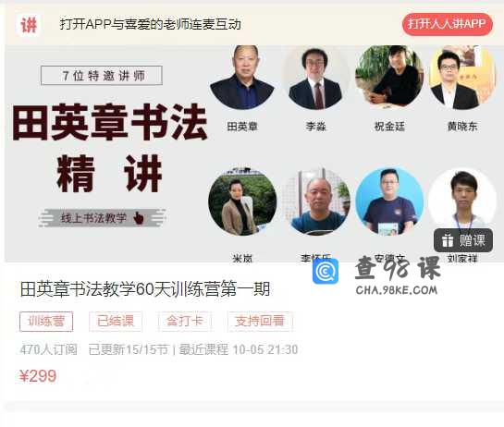Select 李怀乐 teacher avatar in blue shirt
The width and height of the screenshot is (504, 427).
[x=316, y=201]
